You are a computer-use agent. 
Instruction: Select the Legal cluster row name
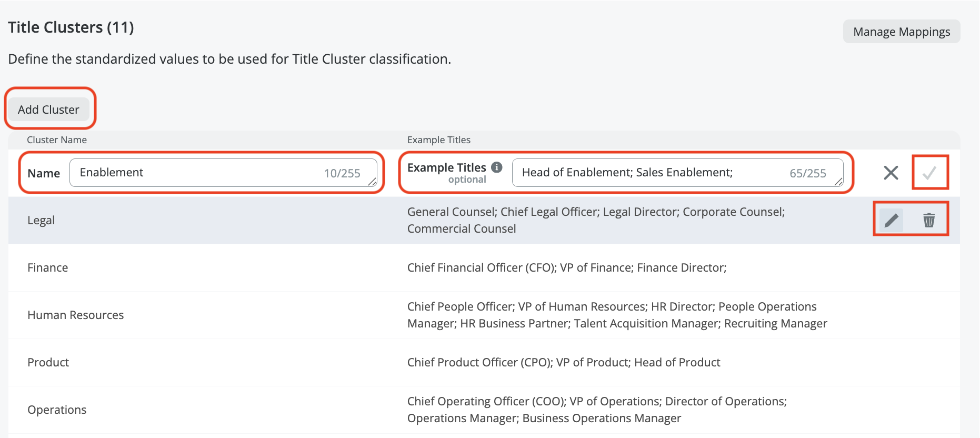[x=41, y=221]
